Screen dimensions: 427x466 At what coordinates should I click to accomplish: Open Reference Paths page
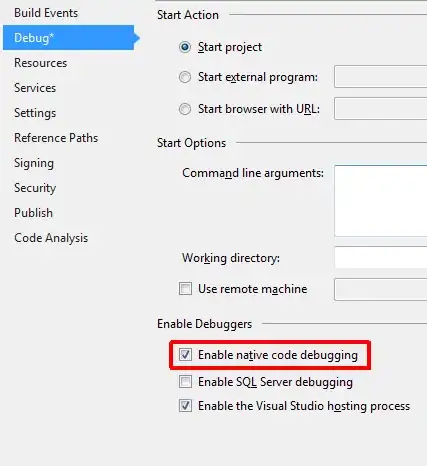pos(56,138)
